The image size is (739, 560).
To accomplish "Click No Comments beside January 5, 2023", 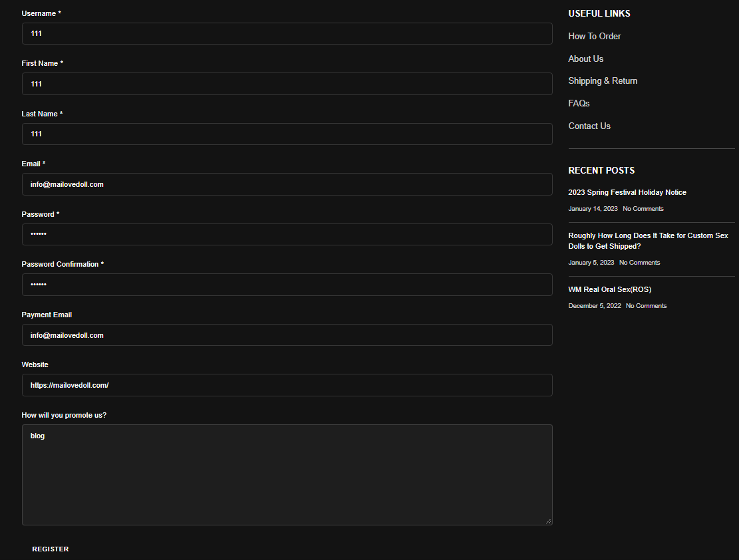I will coord(639,263).
